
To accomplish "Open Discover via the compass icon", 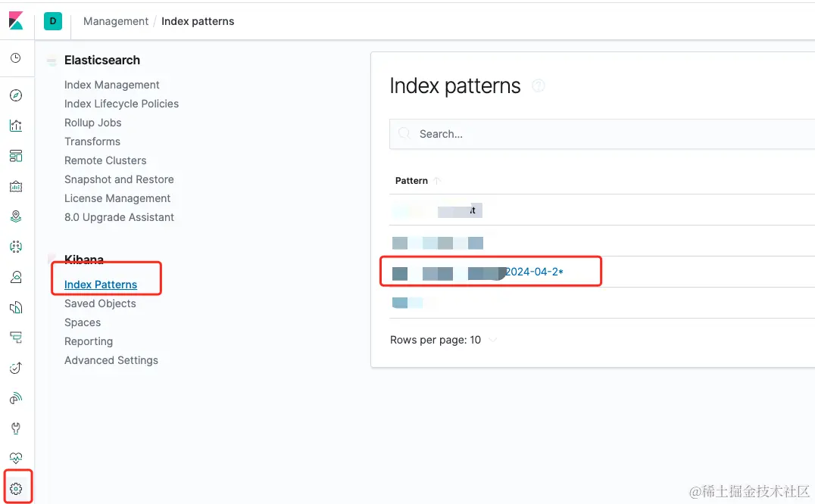I will (x=16, y=95).
